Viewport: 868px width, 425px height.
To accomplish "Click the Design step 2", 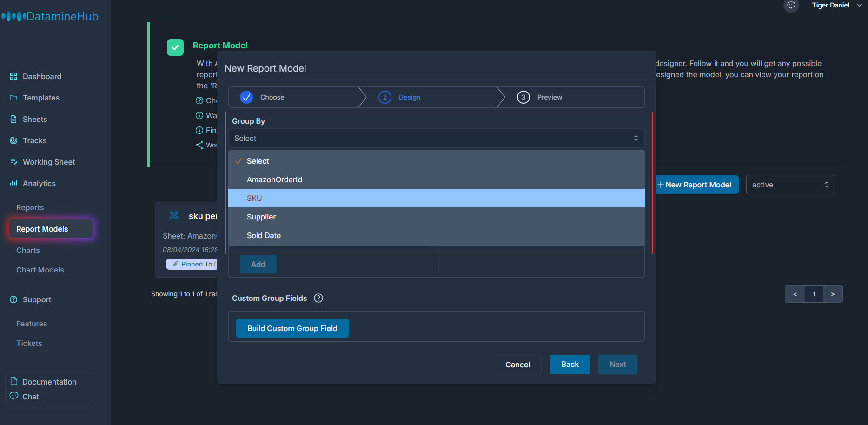I will tap(400, 97).
